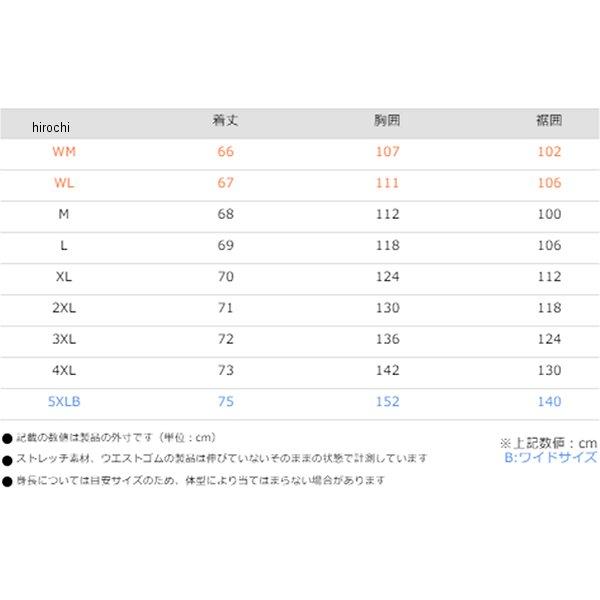Click the M size row label
This screenshot has width=600, height=600.
pos(64,214)
